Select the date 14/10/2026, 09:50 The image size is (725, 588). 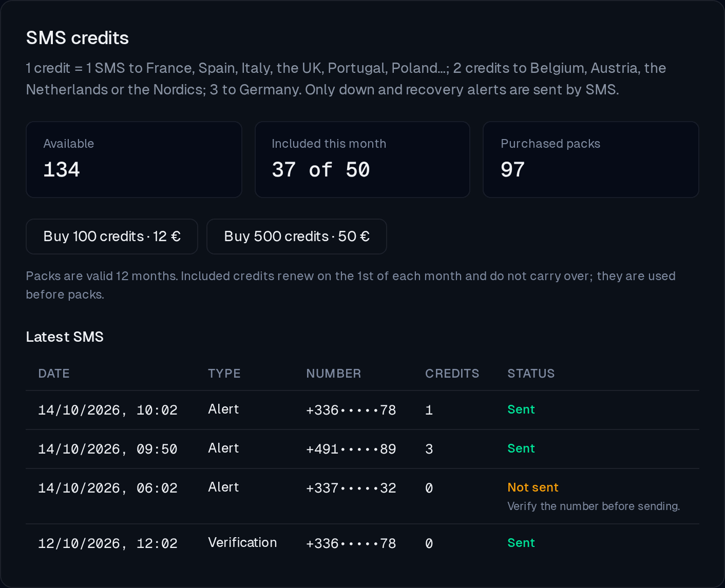pyautogui.click(x=108, y=449)
